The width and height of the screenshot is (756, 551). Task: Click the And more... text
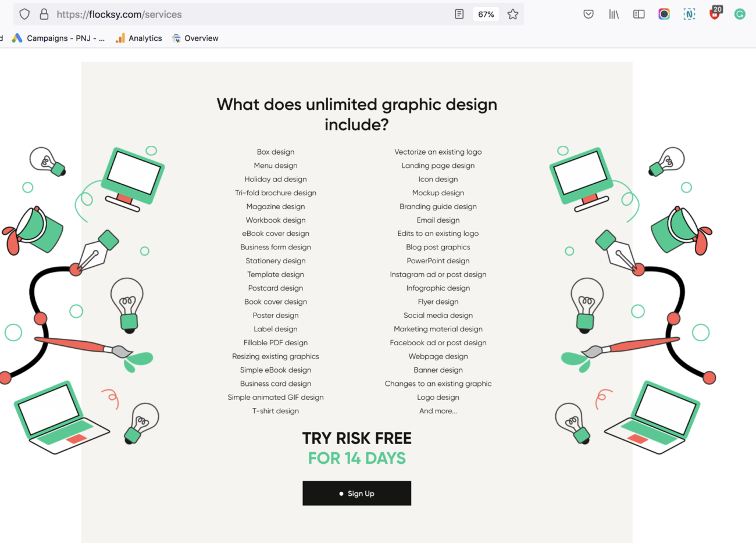[438, 411]
